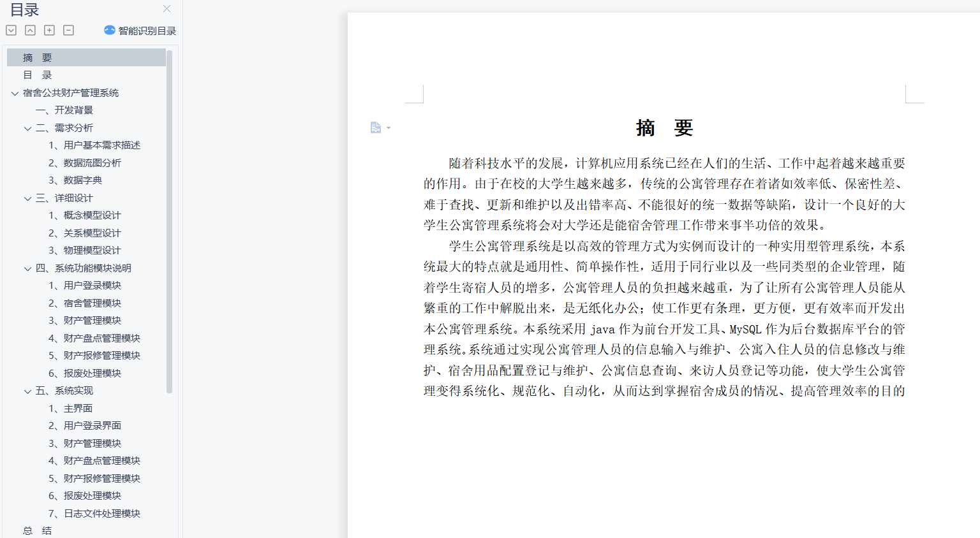
Task: Open the paragraph layout icon beside the title
Action: [x=376, y=127]
